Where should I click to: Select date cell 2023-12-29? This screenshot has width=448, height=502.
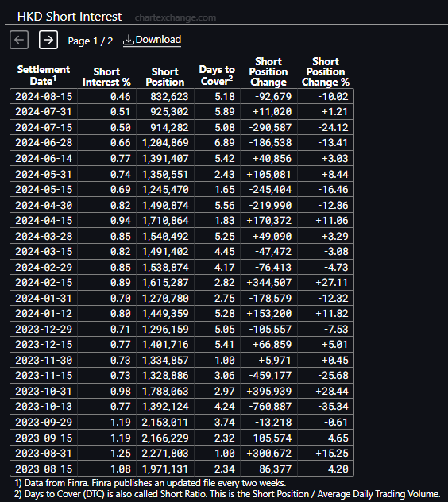coord(44,330)
